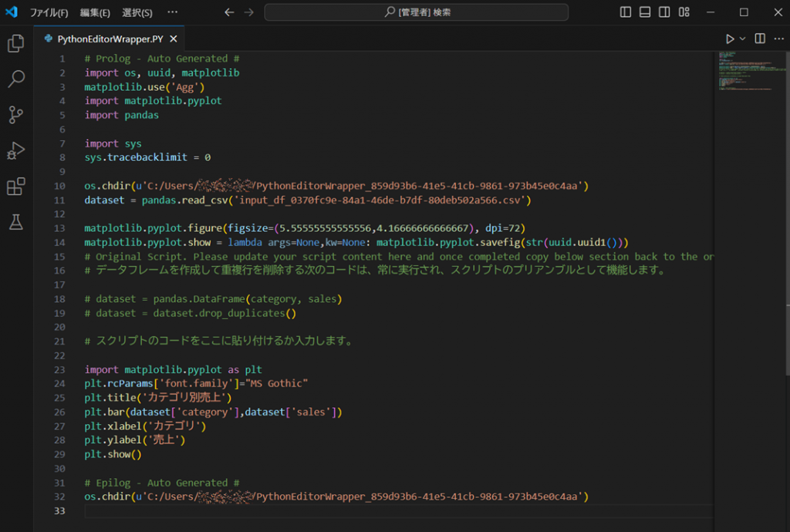
Task: Expand the menu bar overflow ellipsis
Action: (x=173, y=12)
